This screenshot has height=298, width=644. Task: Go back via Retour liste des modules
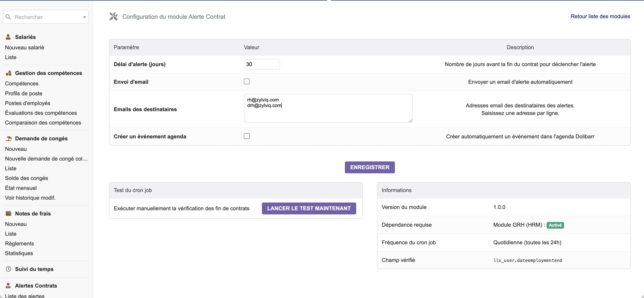pyautogui.click(x=600, y=16)
